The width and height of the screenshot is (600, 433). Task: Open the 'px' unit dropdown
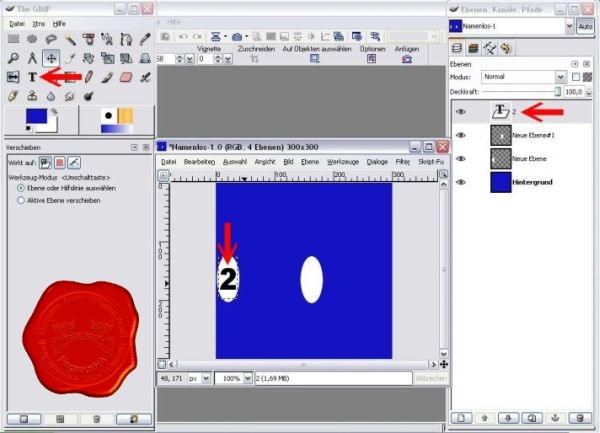[206, 378]
